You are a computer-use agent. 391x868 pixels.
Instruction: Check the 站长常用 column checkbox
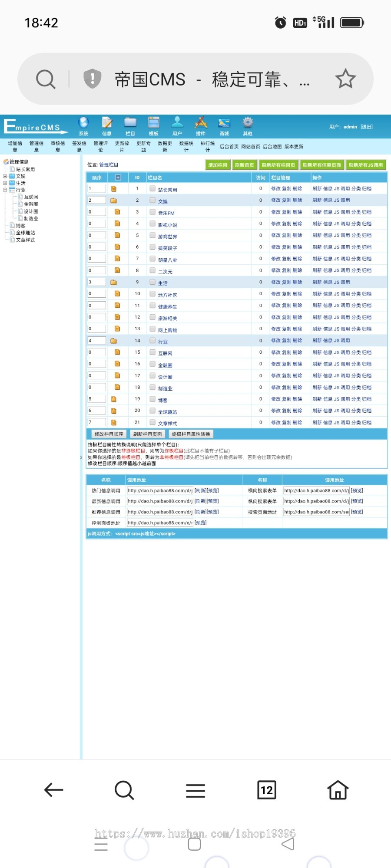point(152,188)
